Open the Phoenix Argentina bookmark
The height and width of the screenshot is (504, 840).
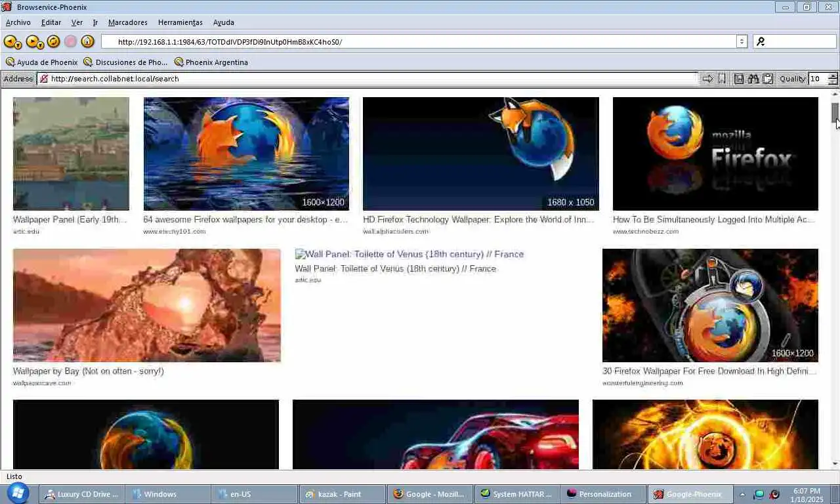[x=211, y=62]
